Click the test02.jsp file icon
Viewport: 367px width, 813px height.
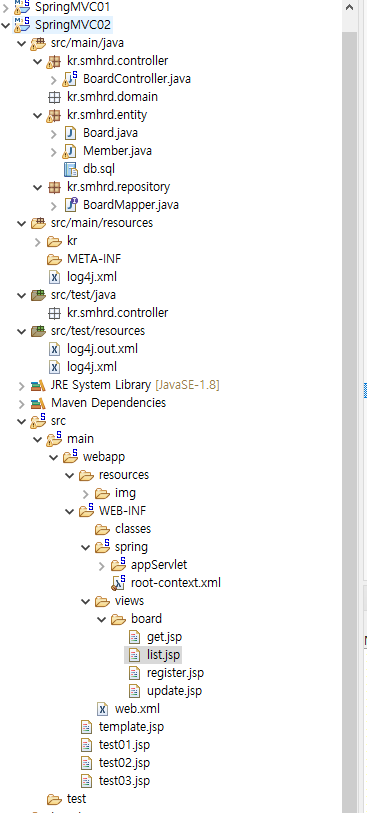pos(87,763)
